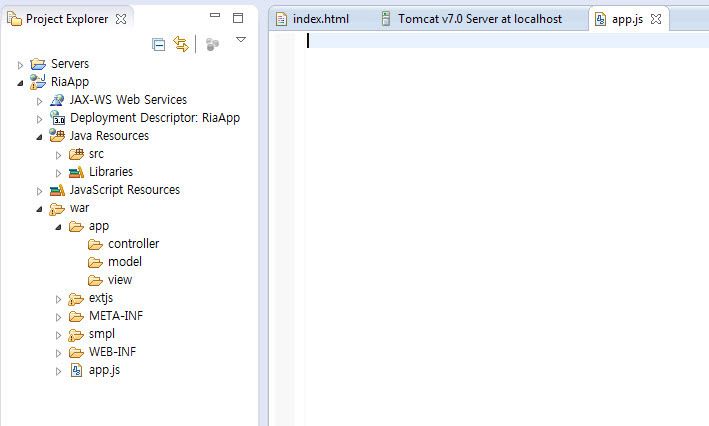Click the controller folder icon

tap(95, 245)
